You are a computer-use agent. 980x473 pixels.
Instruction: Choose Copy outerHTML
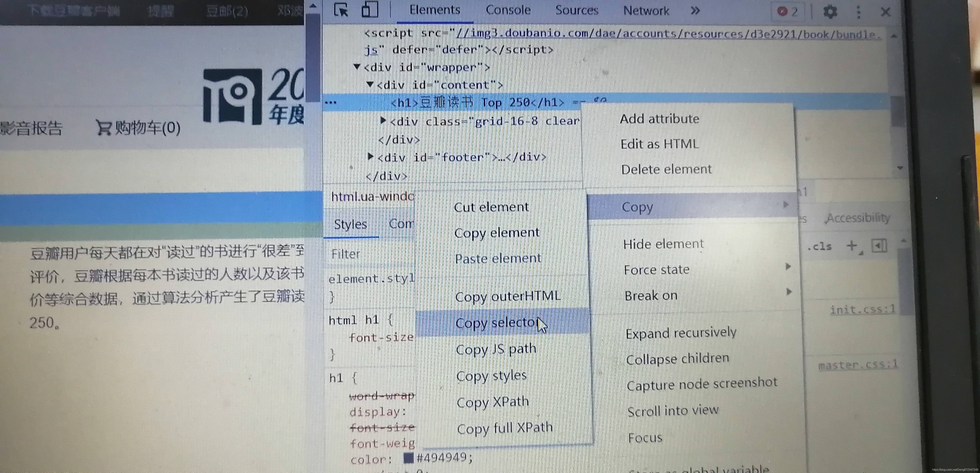point(508,296)
